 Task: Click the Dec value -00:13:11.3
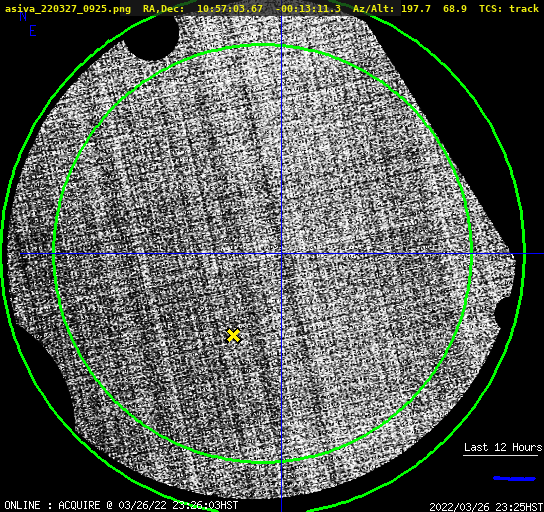308,8
